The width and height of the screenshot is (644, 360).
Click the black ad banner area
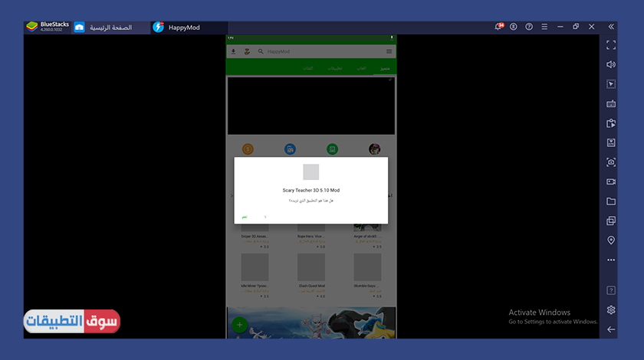[x=311, y=106]
